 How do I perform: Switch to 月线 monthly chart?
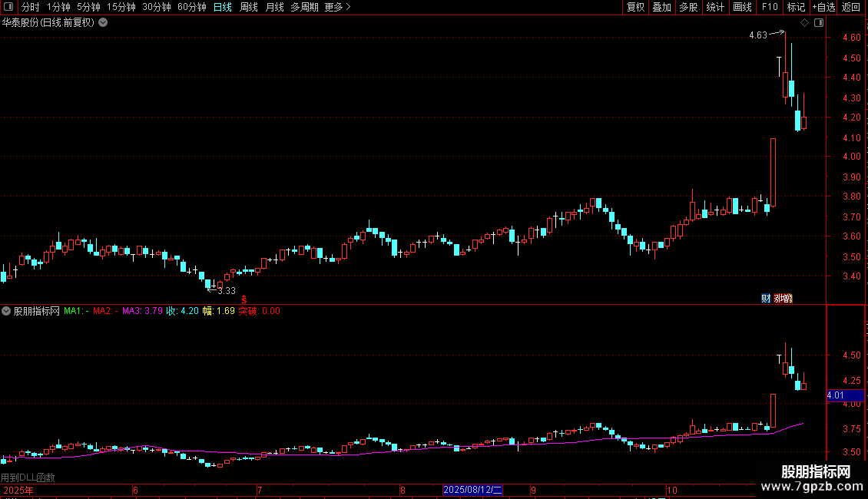(274, 7)
